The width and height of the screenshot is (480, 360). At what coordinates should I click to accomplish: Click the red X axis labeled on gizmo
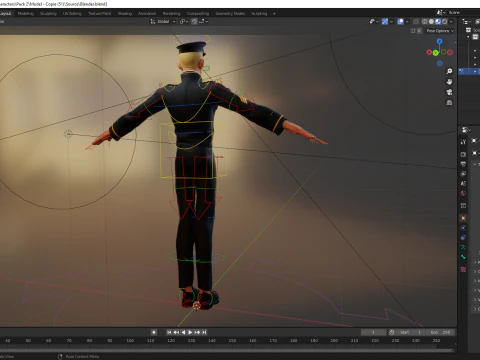[x=429, y=52]
